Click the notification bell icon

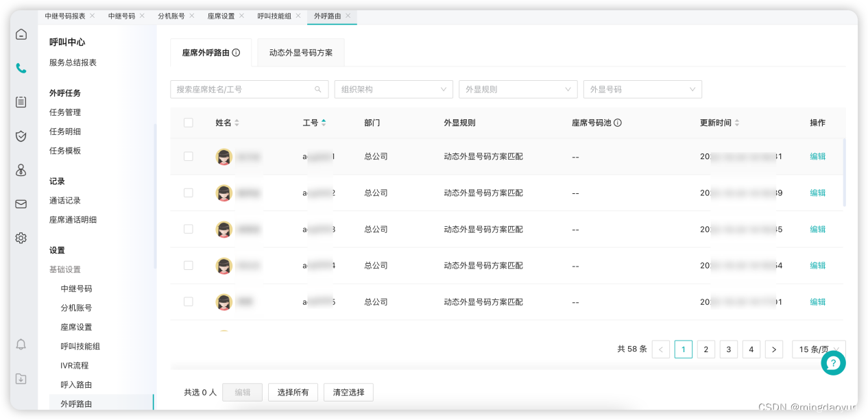pos(21,345)
